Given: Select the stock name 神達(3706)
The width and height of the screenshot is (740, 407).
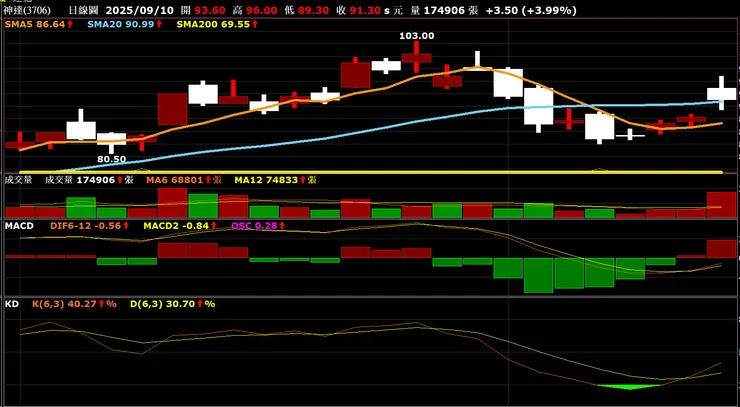Looking at the screenshot, I should (x=27, y=10).
